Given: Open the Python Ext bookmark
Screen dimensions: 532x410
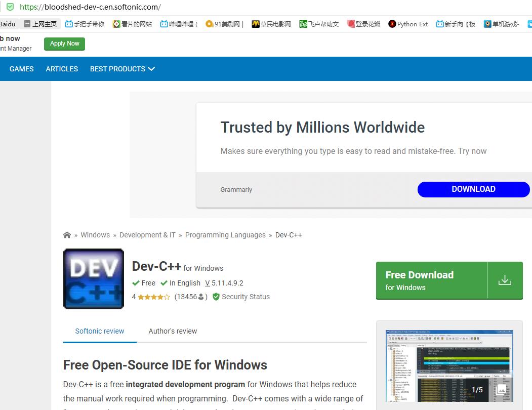Looking at the screenshot, I should pyautogui.click(x=408, y=24).
